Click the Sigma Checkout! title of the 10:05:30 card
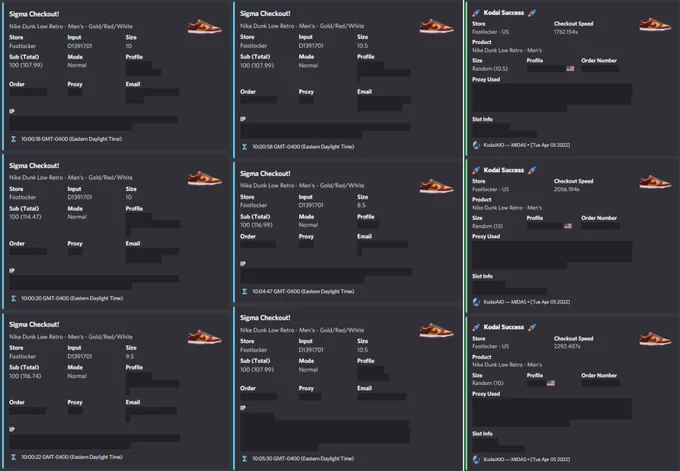Image resolution: width=680 pixels, height=471 pixels. coord(265,318)
